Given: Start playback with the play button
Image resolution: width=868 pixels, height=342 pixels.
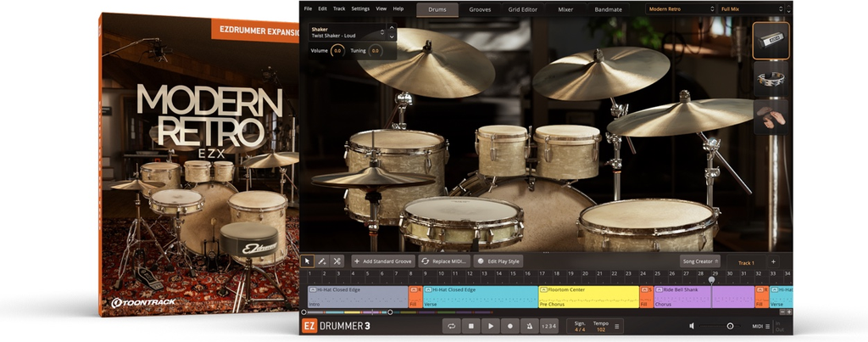Looking at the screenshot, I should point(491,326).
